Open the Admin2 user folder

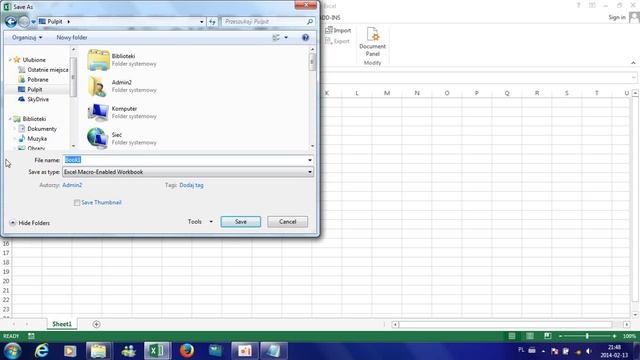point(122,86)
